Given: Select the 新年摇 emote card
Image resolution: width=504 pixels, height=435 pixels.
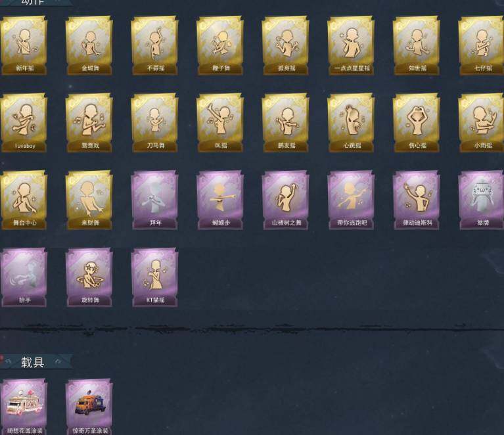Looking at the screenshot, I should 24,45.
